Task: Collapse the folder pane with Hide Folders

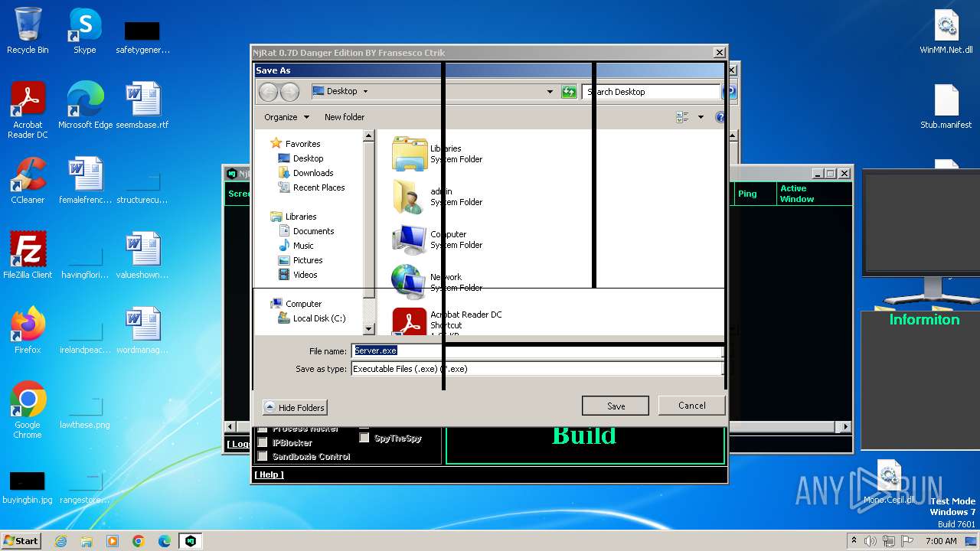Action: [x=295, y=407]
